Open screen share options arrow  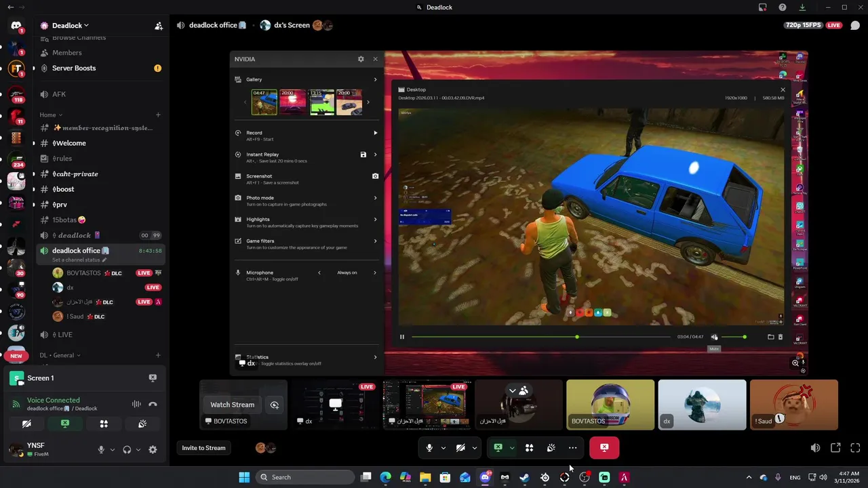[x=512, y=447]
